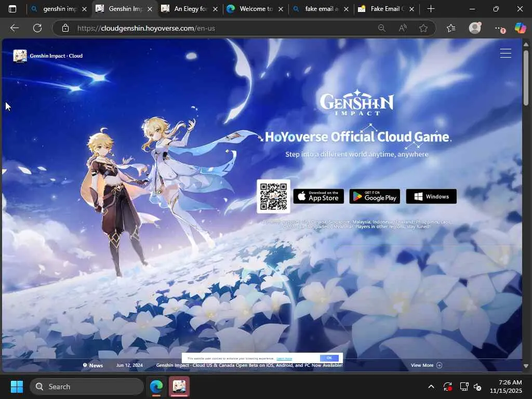The image size is (532, 399).
Task: Go back with the browser back arrow
Action: (14, 28)
